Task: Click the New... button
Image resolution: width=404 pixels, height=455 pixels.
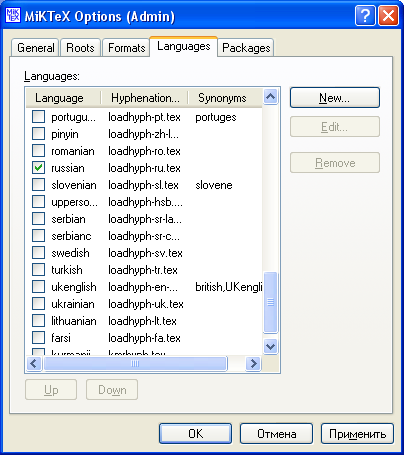Action: [x=335, y=98]
